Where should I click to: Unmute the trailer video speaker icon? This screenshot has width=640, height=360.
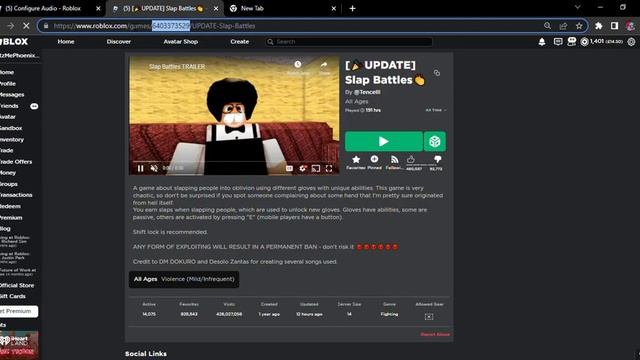[154, 168]
